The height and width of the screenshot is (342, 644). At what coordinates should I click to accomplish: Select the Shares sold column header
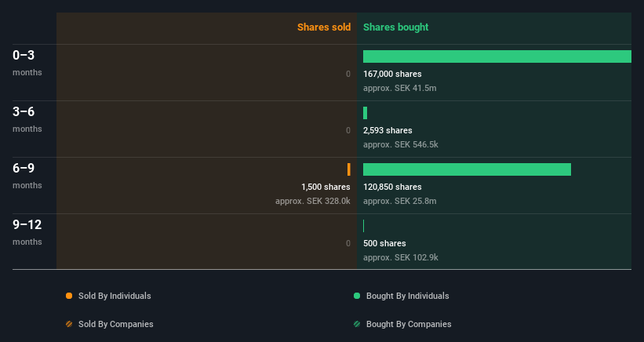[324, 27]
